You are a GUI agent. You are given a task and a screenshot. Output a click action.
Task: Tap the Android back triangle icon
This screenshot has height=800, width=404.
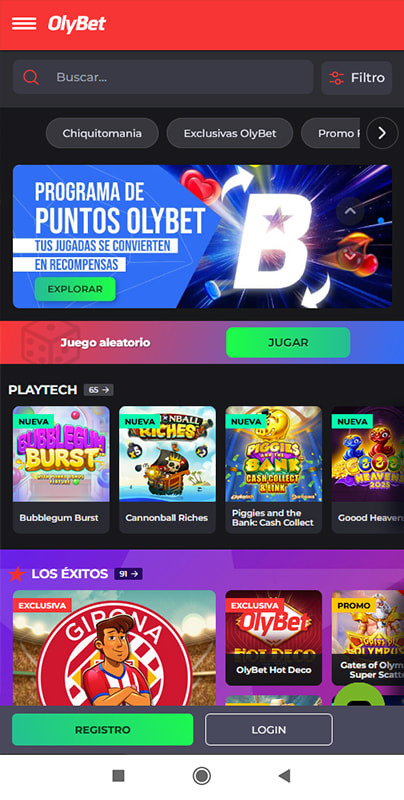pos(284,776)
